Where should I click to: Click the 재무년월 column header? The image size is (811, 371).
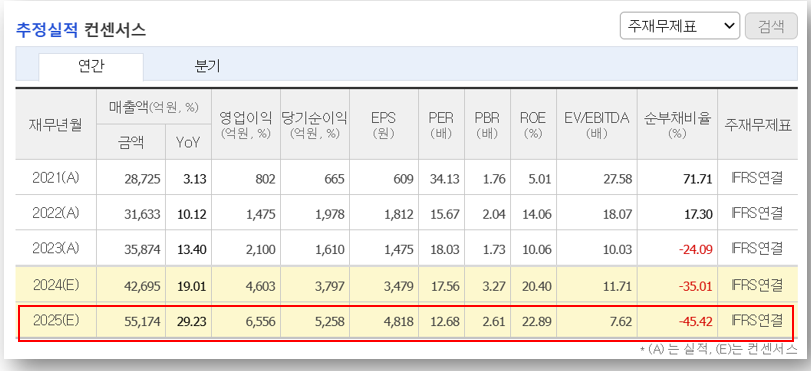[x=56, y=125]
